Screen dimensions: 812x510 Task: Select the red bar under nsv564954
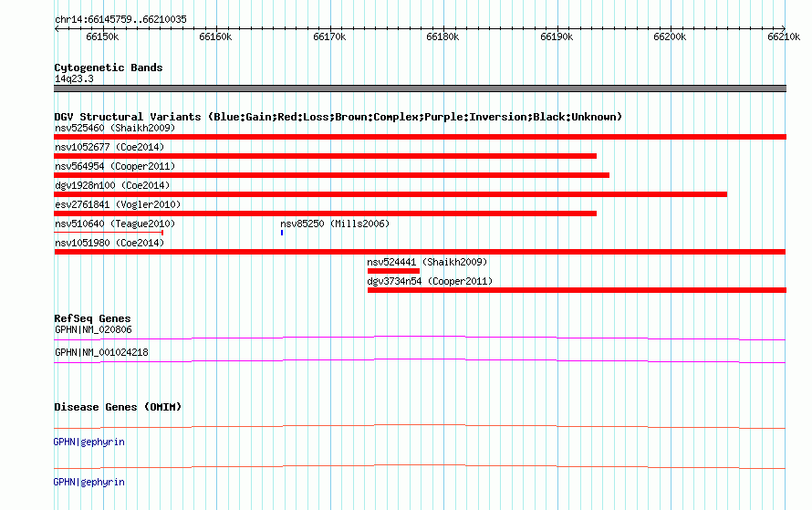point(331,175)
